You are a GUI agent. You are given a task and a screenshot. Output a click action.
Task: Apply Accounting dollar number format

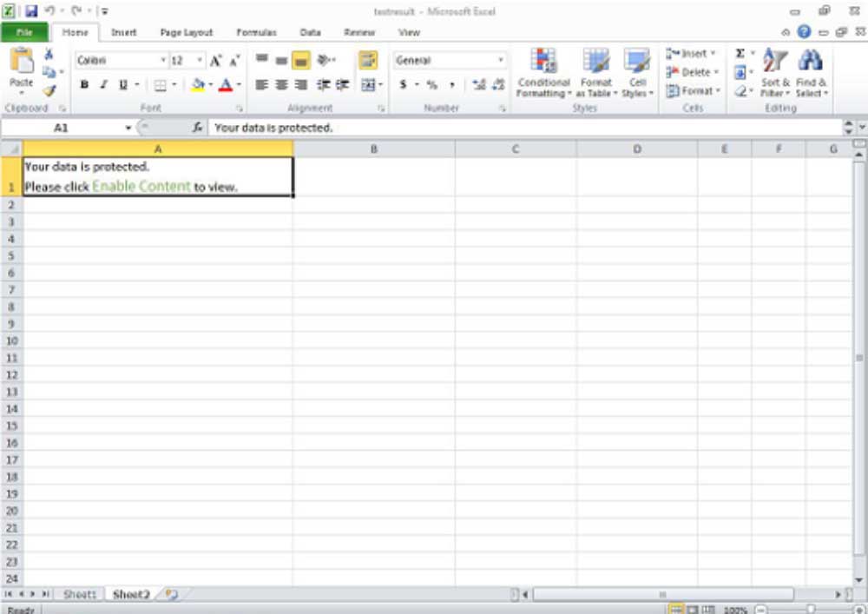pos(403,85)
